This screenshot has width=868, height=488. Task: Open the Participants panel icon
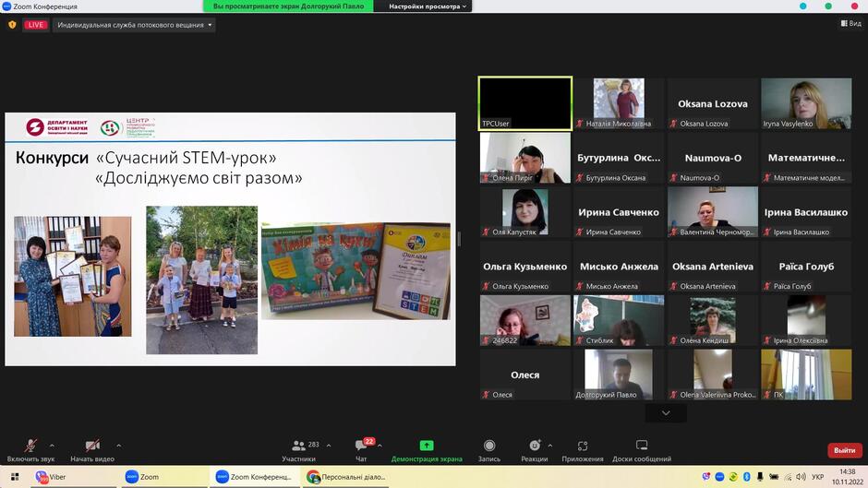pos(299,446)
